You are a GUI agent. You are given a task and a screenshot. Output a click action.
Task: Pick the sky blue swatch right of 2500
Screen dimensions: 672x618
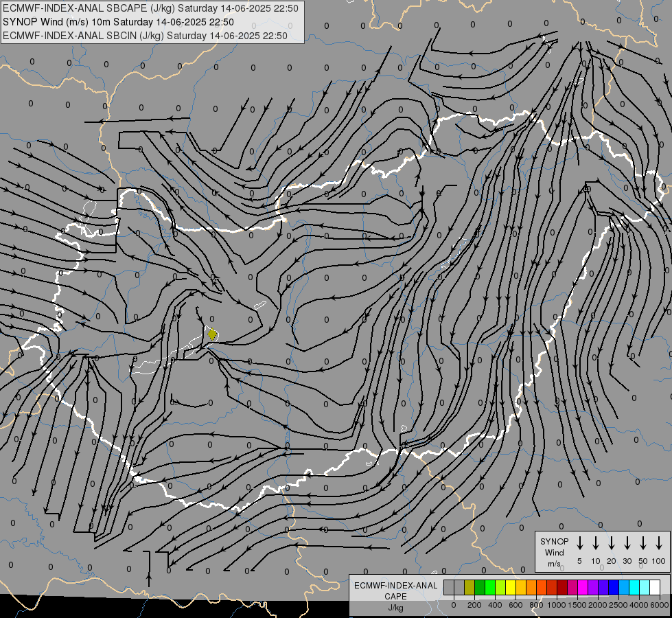click(x=624, y=587)
